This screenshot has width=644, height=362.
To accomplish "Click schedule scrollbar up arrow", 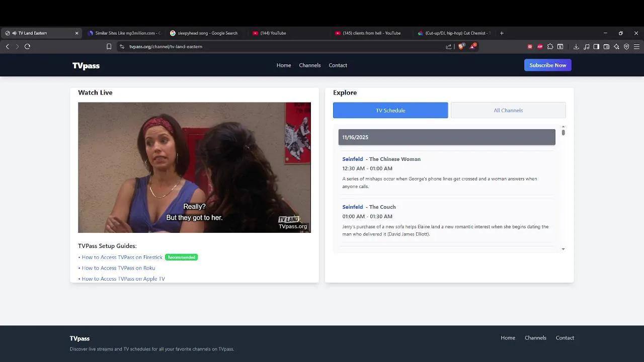I will [x=563, y=127].
